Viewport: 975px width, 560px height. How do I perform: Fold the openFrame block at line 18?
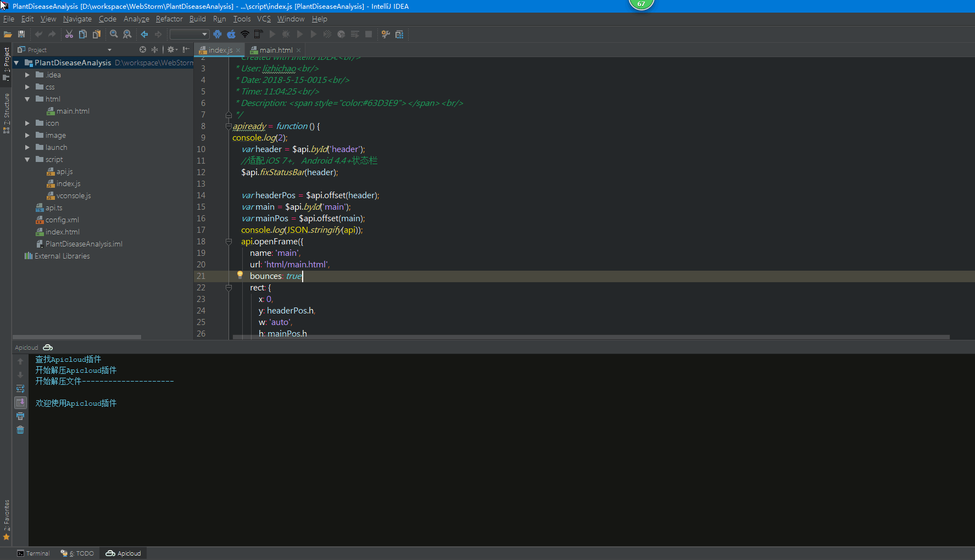(229, 242)
